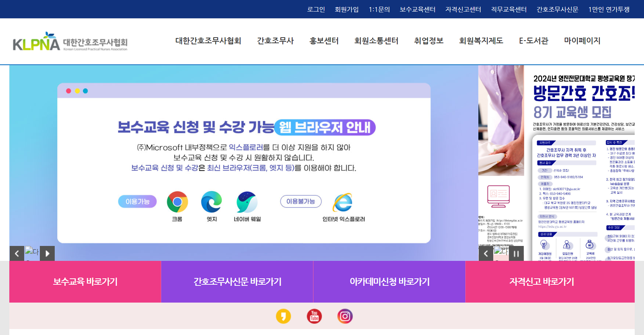Open 아카데미신청 바로가기
Screen dimensions: 644x335
point(389,282)
